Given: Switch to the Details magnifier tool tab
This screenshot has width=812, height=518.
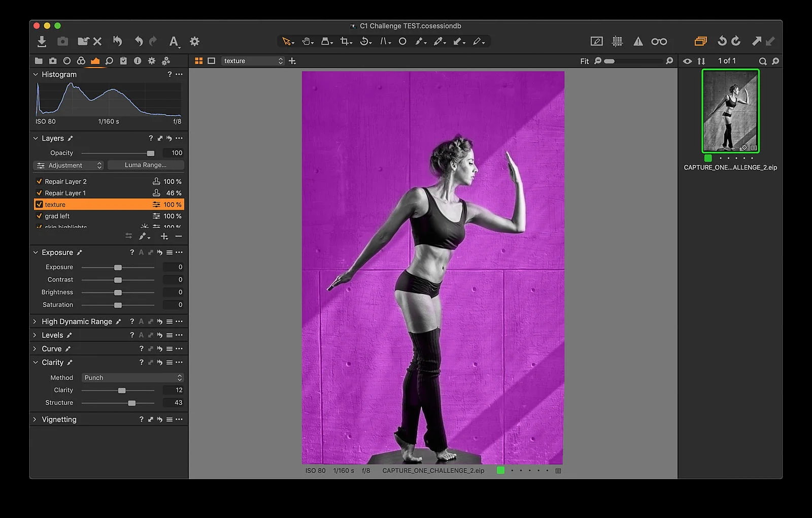Looking at the screenshot, I should [109, 61].
